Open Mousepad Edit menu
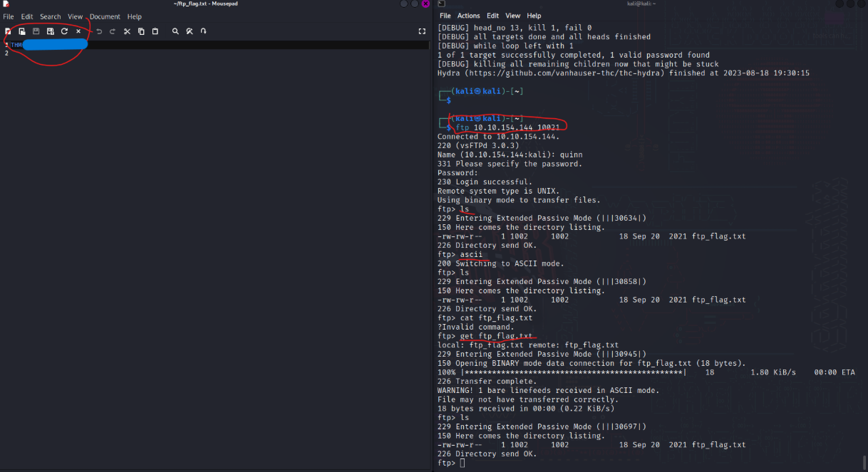The height and width of the screenshot is (472, 868). tap(27, 16)
